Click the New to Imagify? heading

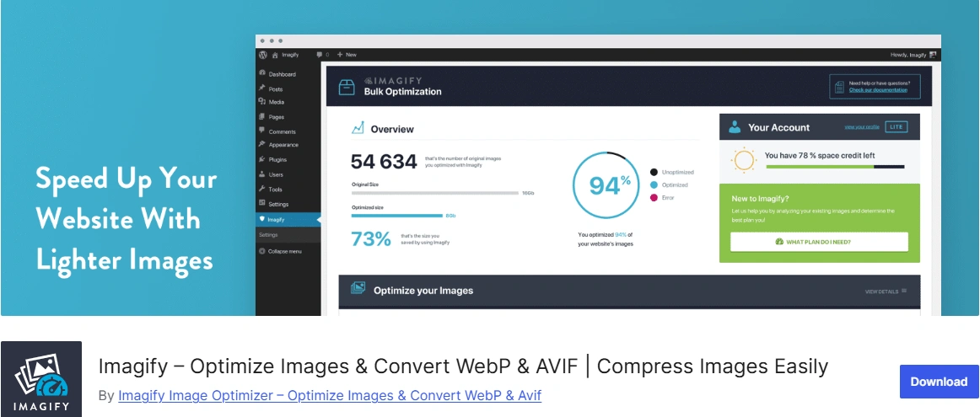coord(761,199)
